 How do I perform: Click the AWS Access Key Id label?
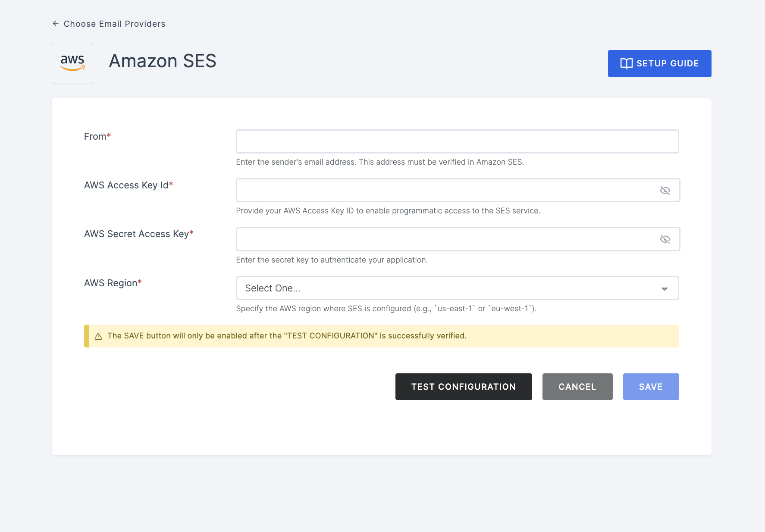click(129, 185)
